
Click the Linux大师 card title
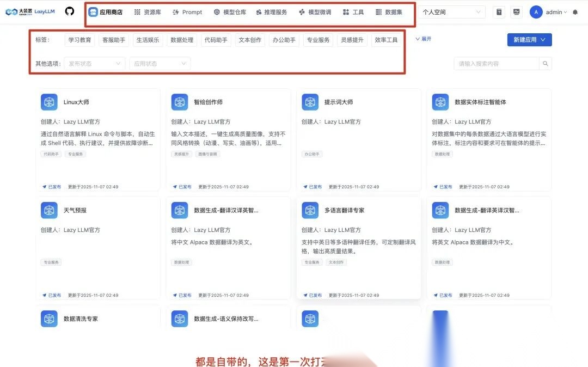pos(76,102)
